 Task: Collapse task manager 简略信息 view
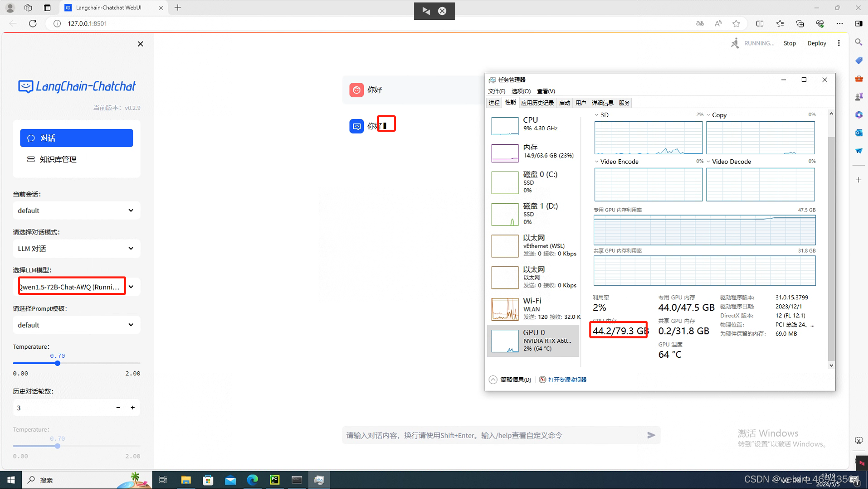(x=511, y=380)
